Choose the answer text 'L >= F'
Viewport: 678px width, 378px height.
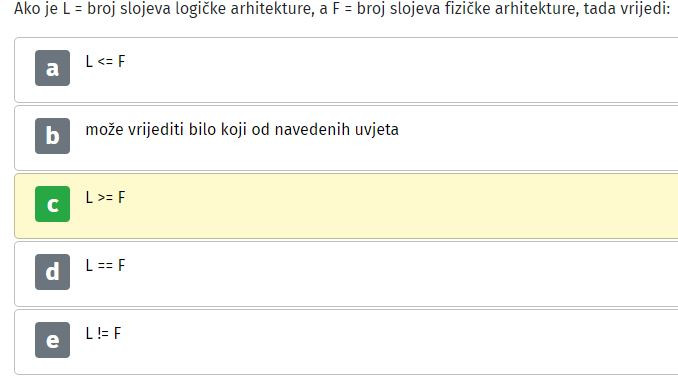tap(105, 197)
